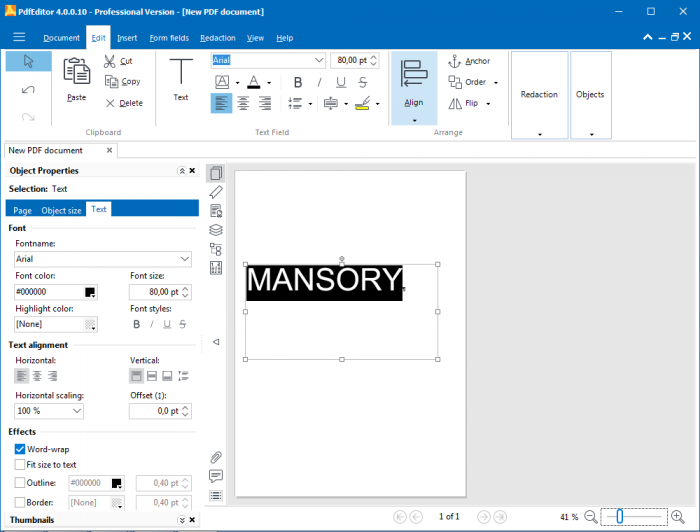The width and height of the screenshot is (700, 532).
Task: Toggle Bold in the ribbon toolbar
Action: click(x=298, y=82)
